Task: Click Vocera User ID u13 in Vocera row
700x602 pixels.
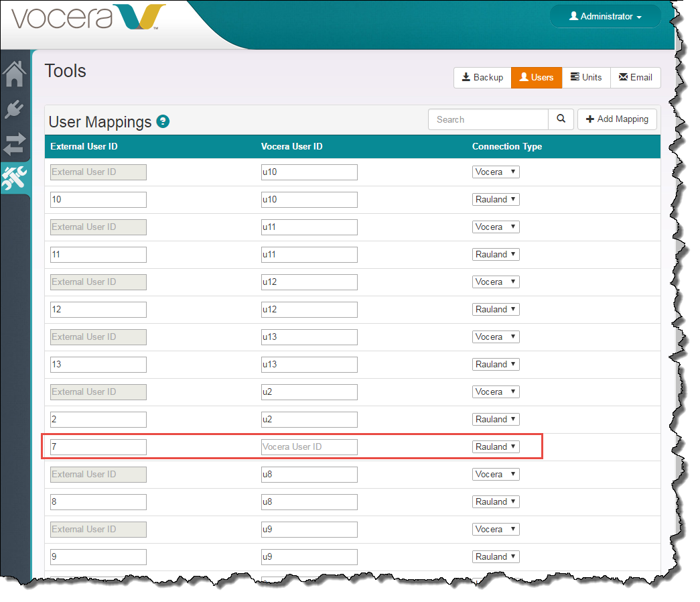Action: [x=309, y=337]
